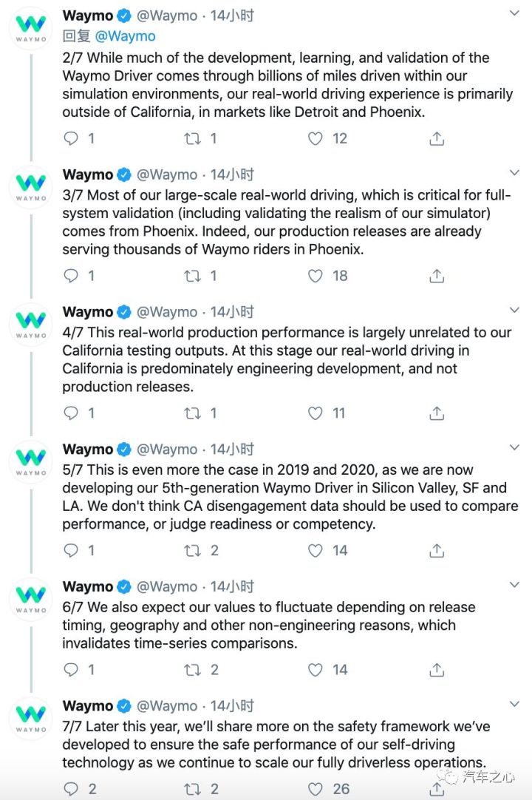Open the chevron menu on the 2/7 tweet

tap(515, 13)
